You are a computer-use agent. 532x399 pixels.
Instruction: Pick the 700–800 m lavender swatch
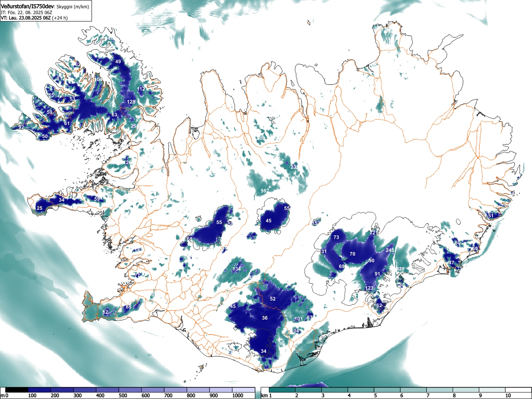click(x=175, y=390)
